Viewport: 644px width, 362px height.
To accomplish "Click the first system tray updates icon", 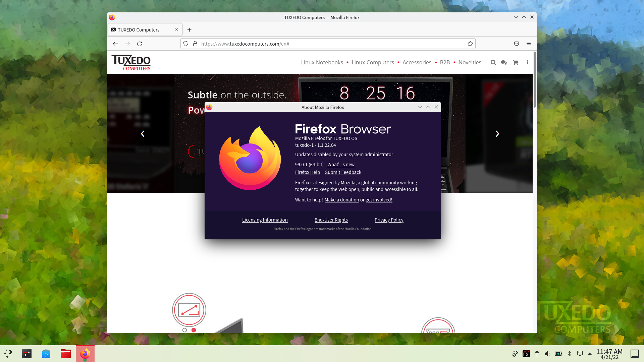I will (x=515, y=354).
